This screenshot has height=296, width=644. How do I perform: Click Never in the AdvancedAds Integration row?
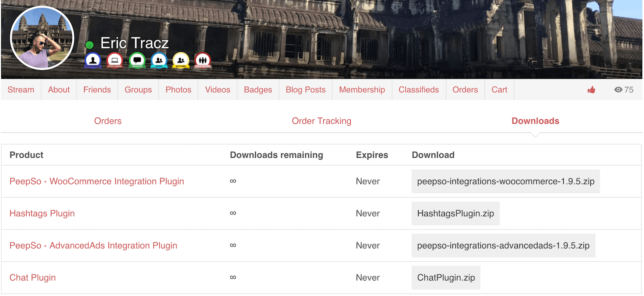tap(368, 246)
